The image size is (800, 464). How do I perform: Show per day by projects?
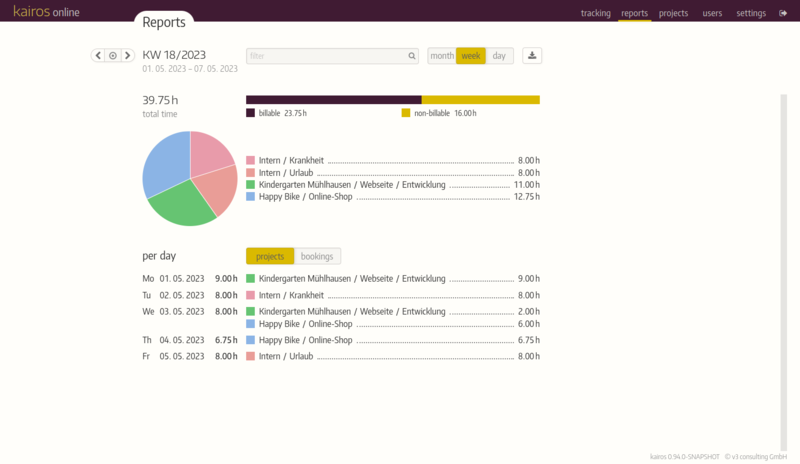click(270, 256)
